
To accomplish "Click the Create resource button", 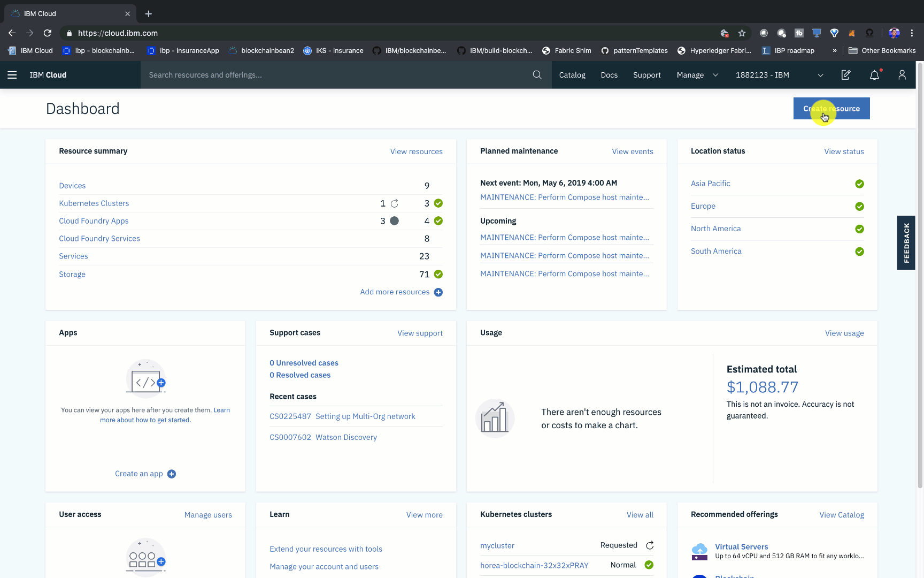I will [x=831, y=109].
